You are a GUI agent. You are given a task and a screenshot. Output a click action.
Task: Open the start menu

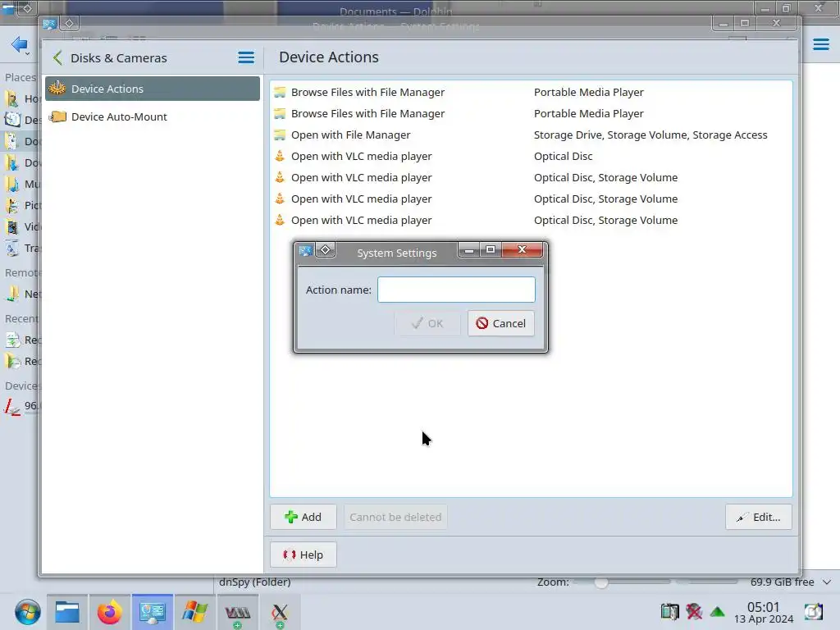click(x=27, y=612)
